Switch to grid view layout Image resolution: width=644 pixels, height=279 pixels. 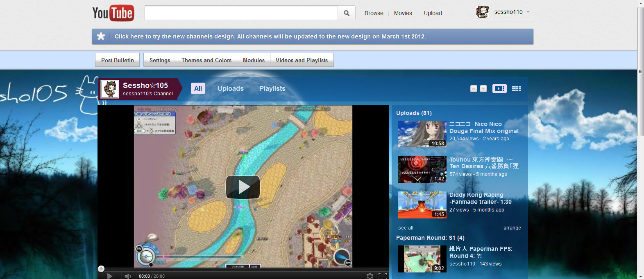pyautogui.click(x=517, y=88)
